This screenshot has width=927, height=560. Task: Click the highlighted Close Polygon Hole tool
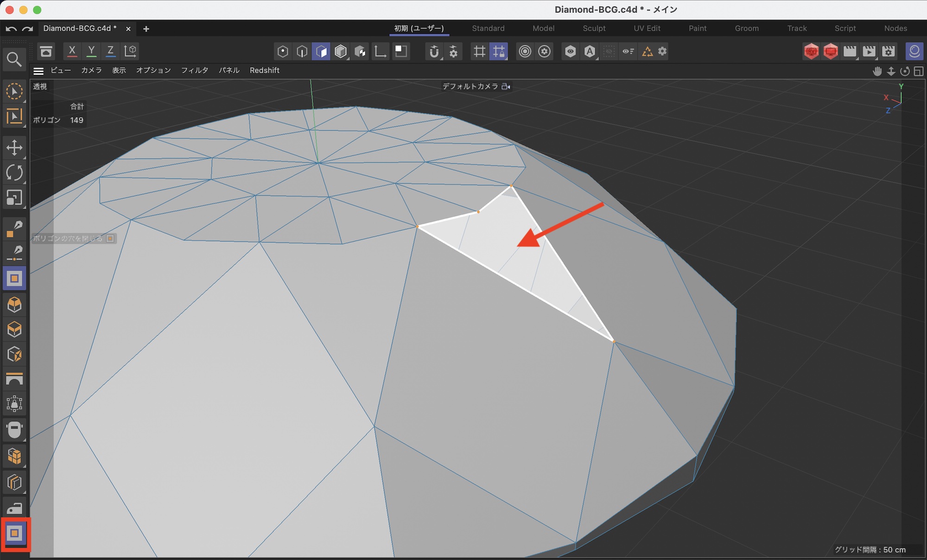15,534
